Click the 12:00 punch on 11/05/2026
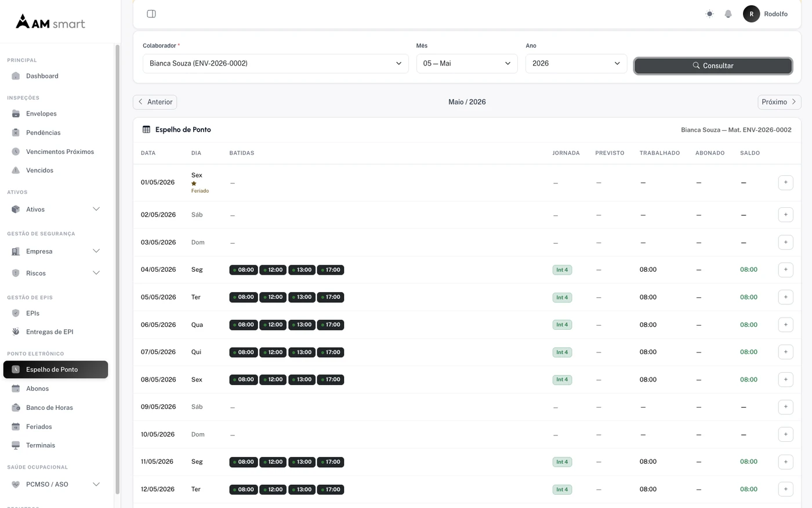The width and height of the screenshot is (812, 508). point(273,462)
